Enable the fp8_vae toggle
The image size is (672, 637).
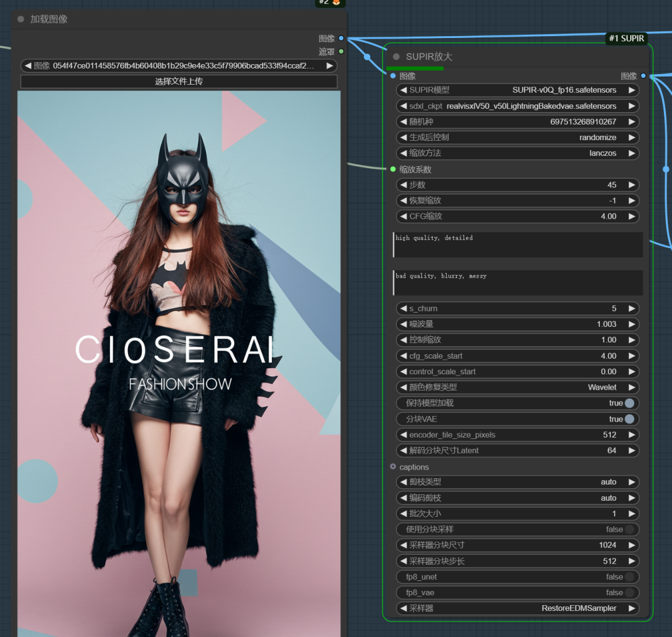coord(629,593)
